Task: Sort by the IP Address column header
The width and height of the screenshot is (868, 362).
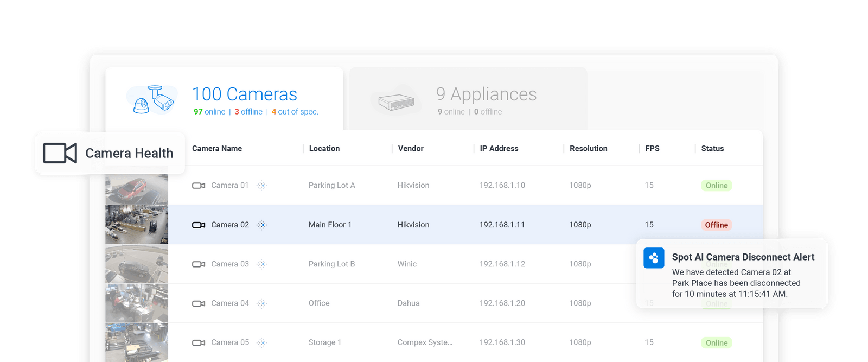Action: click(499, 149)
